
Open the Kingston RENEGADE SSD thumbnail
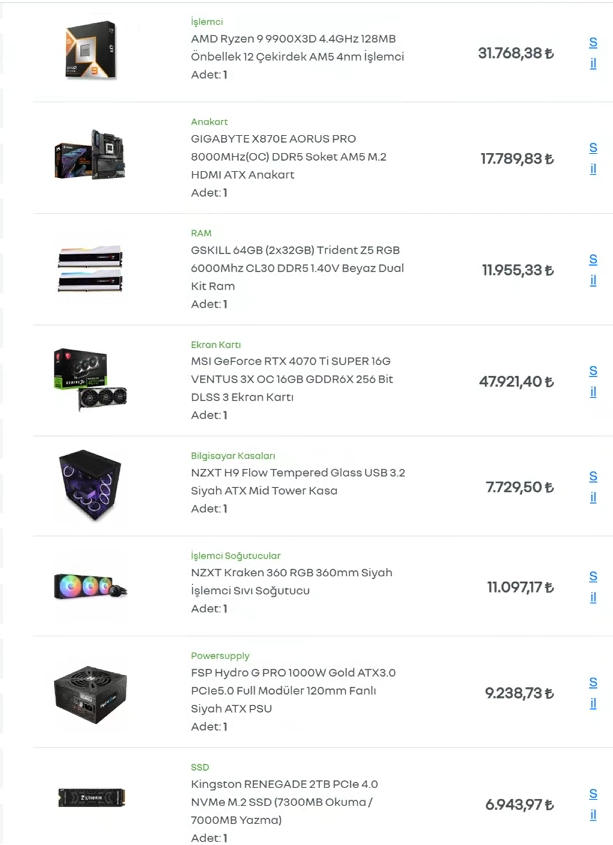(x=90, y=798)
